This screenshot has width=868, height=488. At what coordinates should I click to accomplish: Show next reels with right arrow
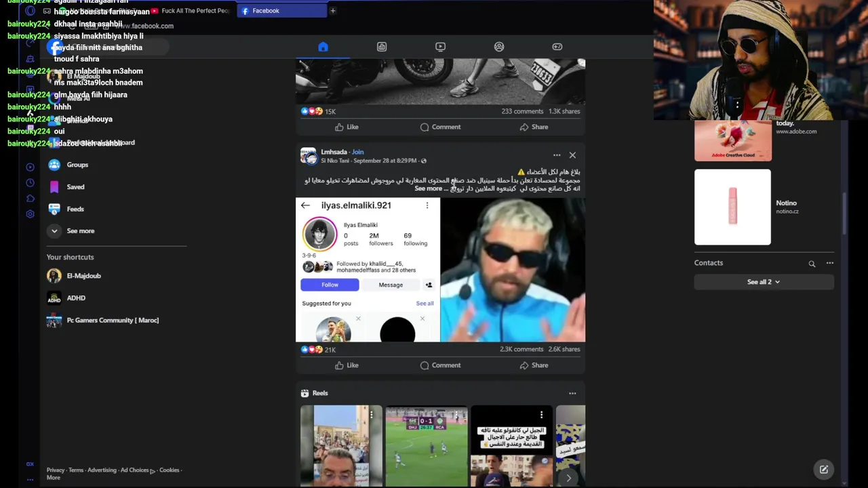pyautogui.click(x=568, y=478)
